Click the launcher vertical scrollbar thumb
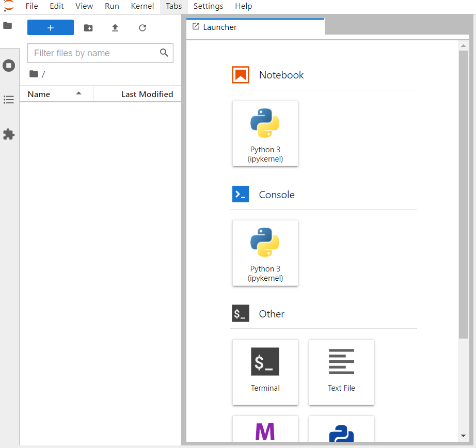The width and height of the screenshot is (476, 448). pyautogui.click(x=463, y=194)
